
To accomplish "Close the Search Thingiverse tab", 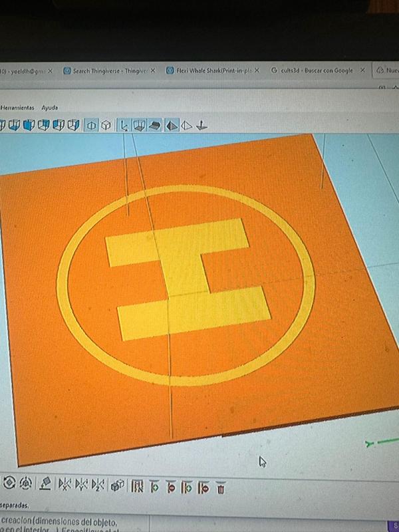I will click(153, 70).
